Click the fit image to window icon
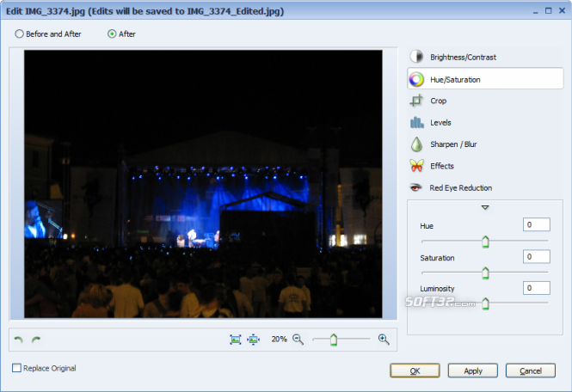Image resolution: width=572 pixels, height=392 pixels. click(236, 340)
